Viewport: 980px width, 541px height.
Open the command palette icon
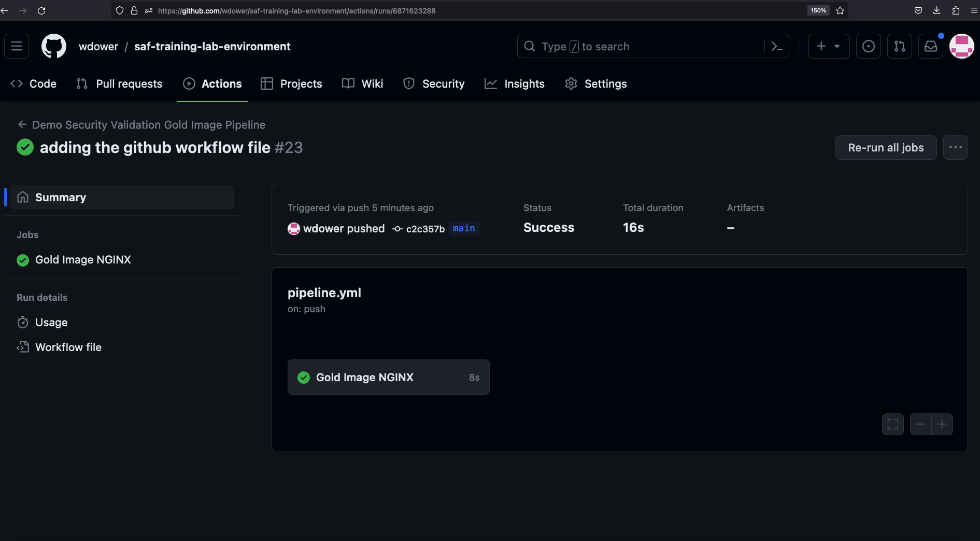pos(776,46)
